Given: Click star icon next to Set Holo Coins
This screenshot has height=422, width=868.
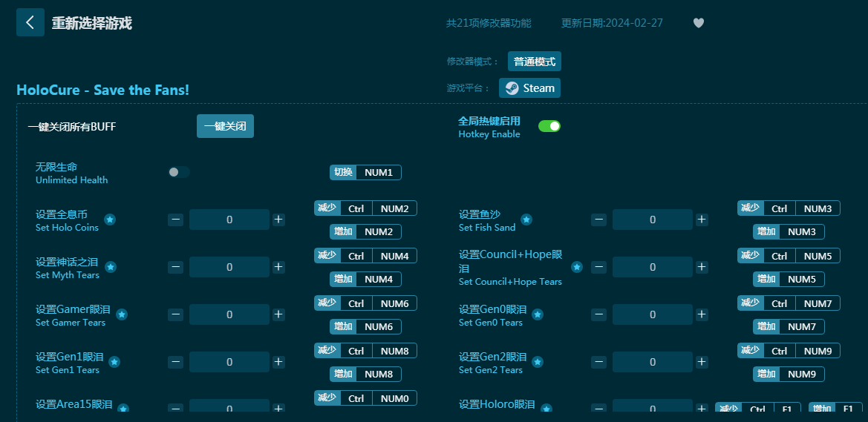Looking at the screenshot, I should pos(110,220).
